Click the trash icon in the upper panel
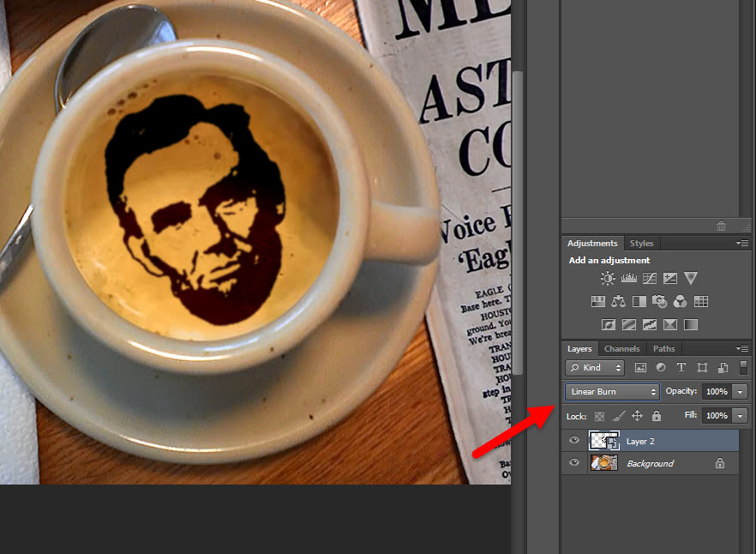Image resolution: width=756 pixels, height=554 pixels. click(721, 226)
